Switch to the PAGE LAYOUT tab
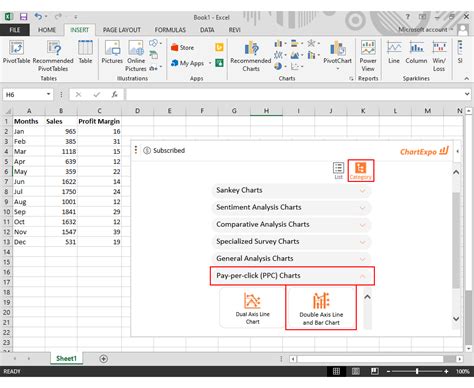474x388 pixels. pyautogui.click(x=122, y=30)
